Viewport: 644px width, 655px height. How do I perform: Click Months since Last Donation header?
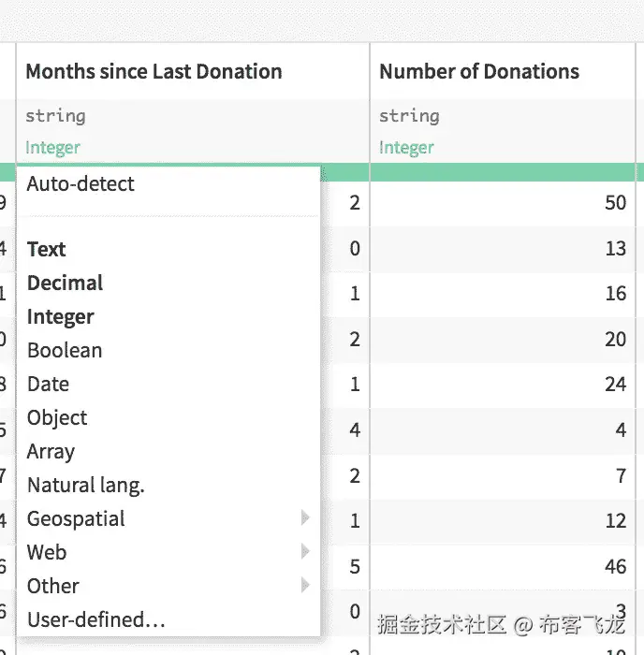pyautogui.click(x=154, y=72)
